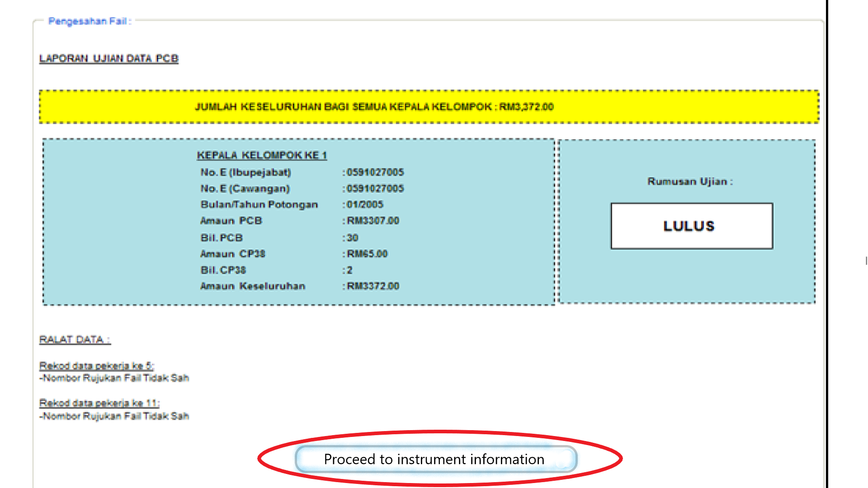
Task: Click Rekod data pekerja ke 5 link
Action: point(96,366)
